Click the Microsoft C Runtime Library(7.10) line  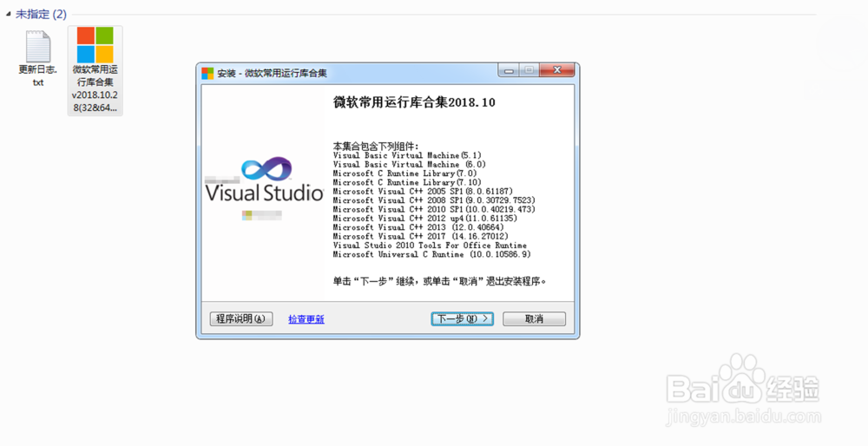[x=407, y=182]
